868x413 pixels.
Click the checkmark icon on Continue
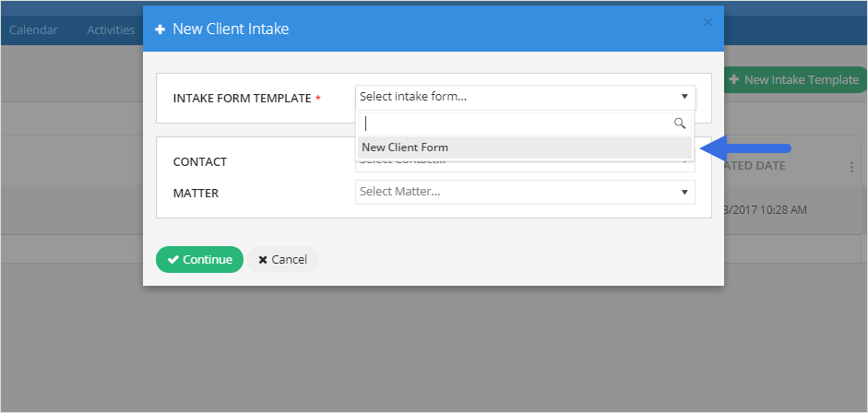point(173,259)
